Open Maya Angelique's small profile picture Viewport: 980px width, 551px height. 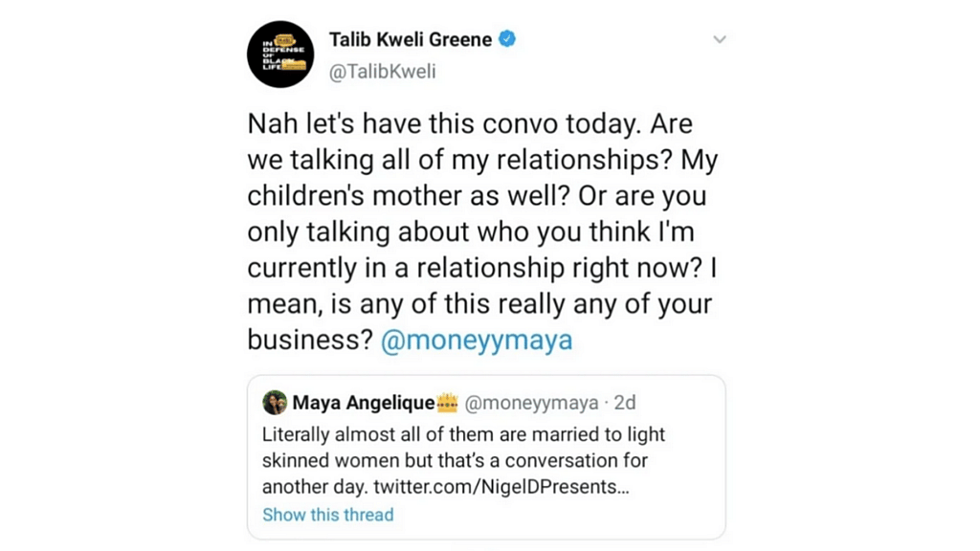tap(275, 402)
